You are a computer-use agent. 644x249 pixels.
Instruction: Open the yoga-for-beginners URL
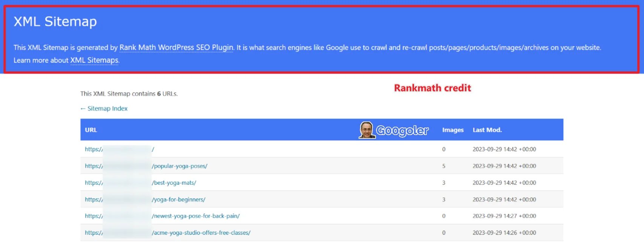(x=145, y=200)
